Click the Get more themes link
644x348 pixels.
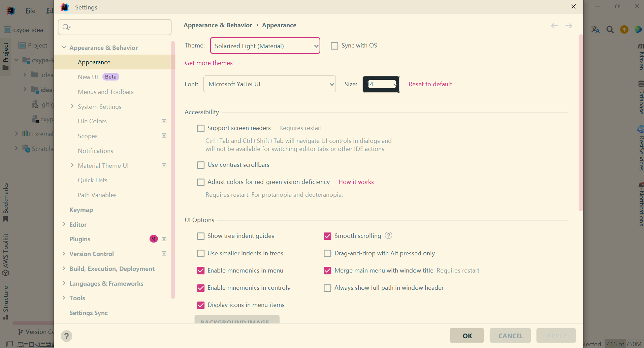click(x=208, y=63)
